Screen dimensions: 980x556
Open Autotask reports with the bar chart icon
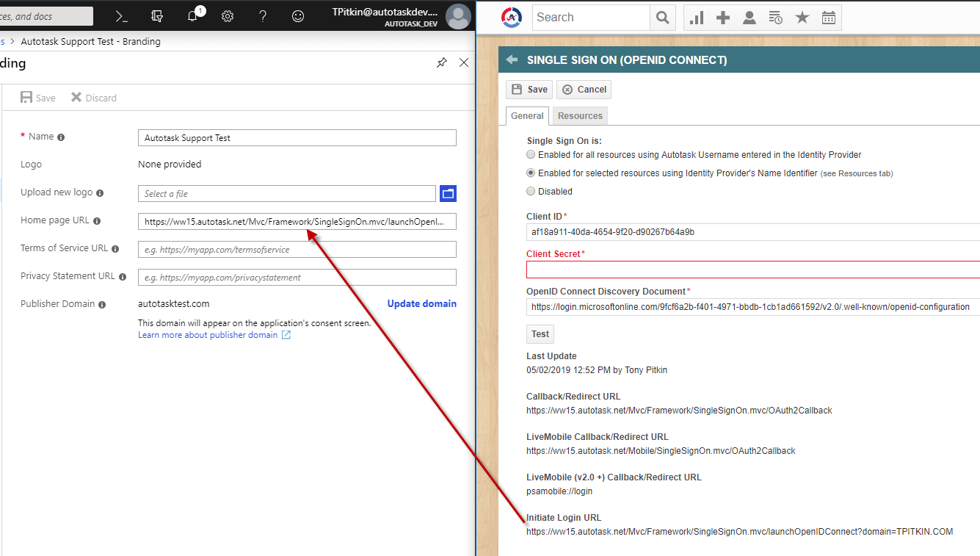point(696,17)
